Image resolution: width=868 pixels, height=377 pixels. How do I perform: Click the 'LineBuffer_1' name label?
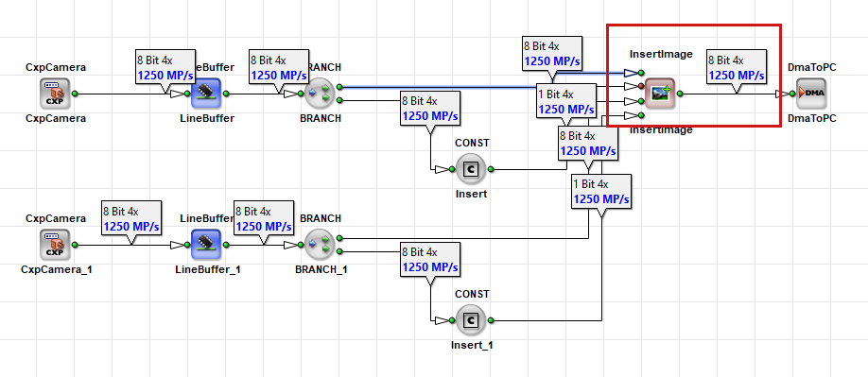[208, 270]
